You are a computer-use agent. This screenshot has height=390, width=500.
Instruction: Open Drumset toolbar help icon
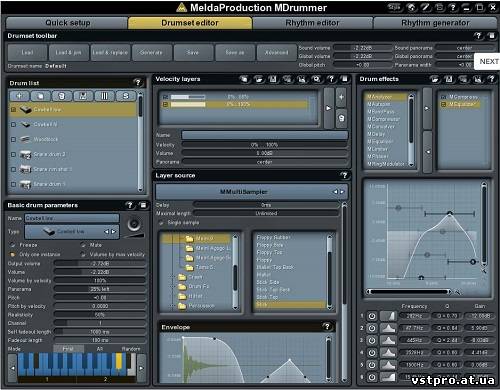pos(478,36)
